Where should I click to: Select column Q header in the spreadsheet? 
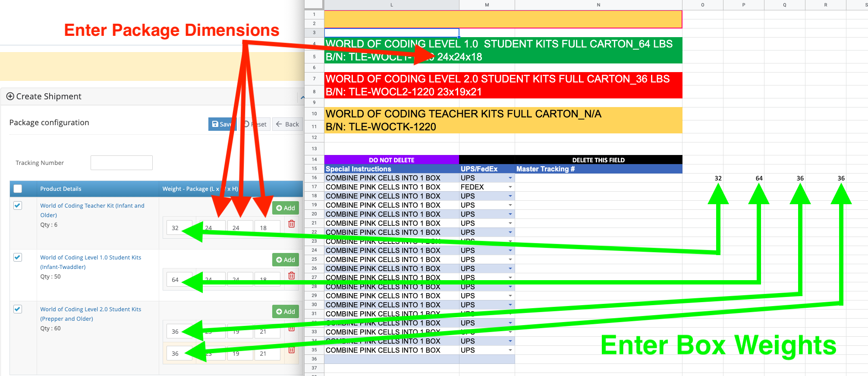click(785, 5)
